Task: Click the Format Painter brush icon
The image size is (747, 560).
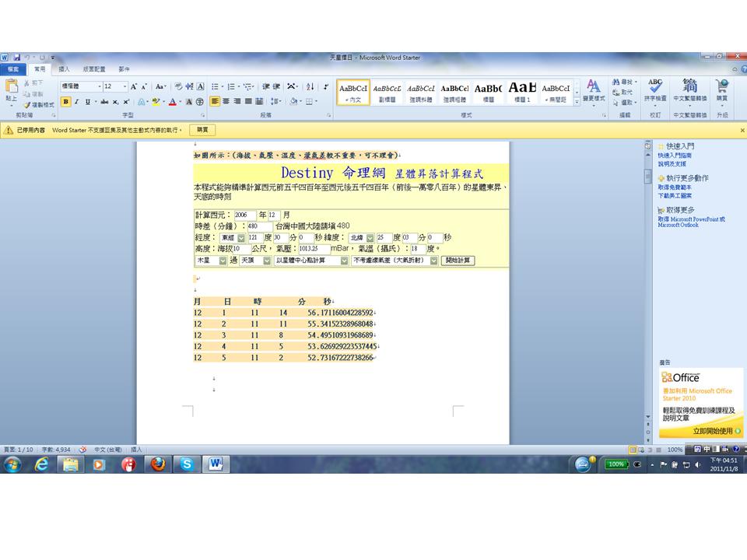Action: tap(27, 104)
